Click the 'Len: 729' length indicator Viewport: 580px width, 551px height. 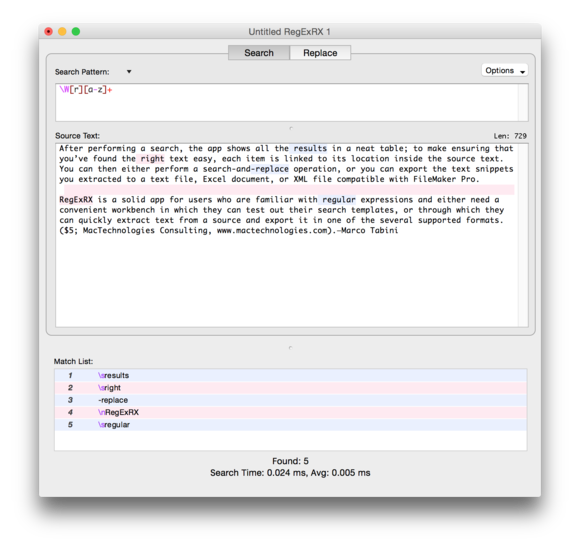tap(510, 136)
